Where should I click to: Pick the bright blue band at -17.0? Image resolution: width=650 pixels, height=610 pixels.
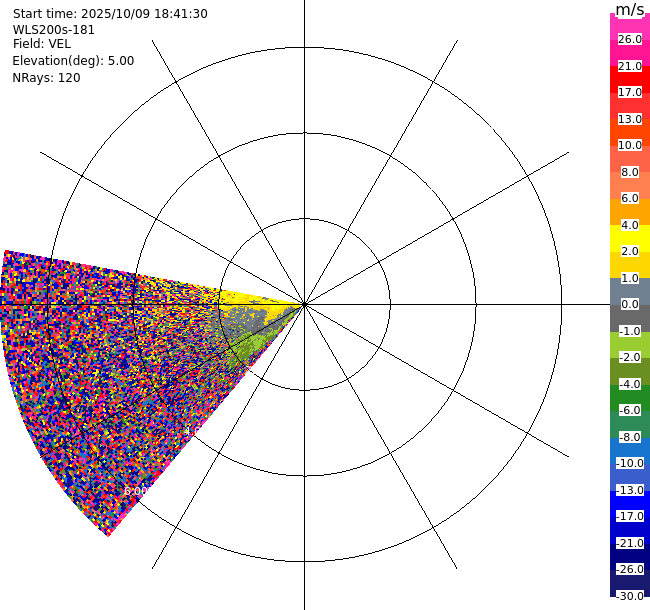pyautogui.click(x=629, y=503)
